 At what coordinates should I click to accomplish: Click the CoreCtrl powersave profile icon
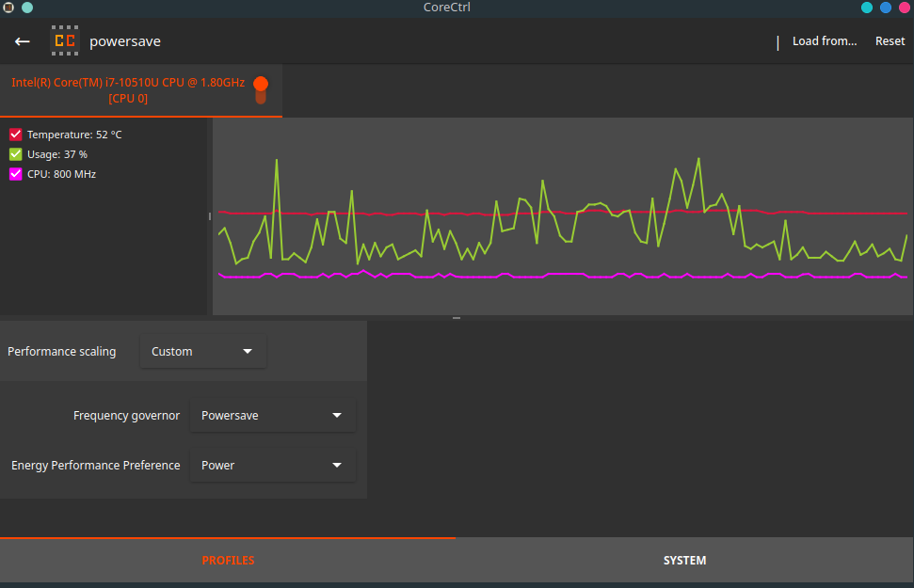(65, 40)
